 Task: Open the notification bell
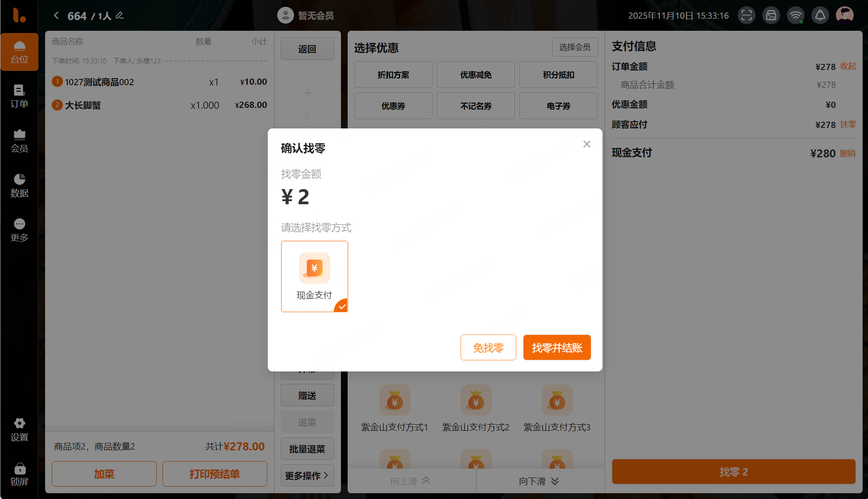(820, 16)
